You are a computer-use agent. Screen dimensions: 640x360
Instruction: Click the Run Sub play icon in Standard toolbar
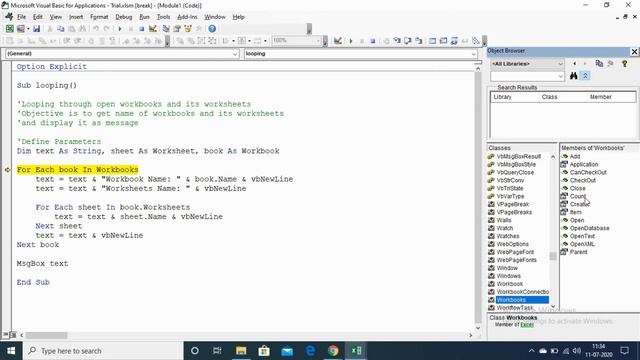120,29
